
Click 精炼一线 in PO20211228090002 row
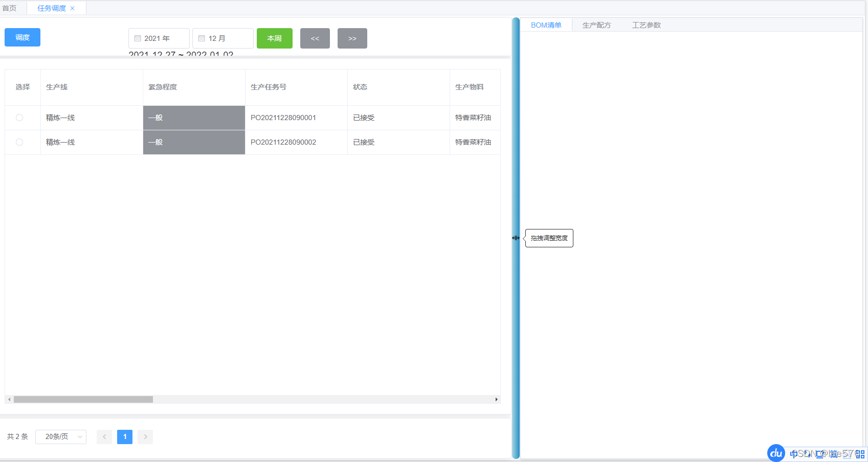60,142
